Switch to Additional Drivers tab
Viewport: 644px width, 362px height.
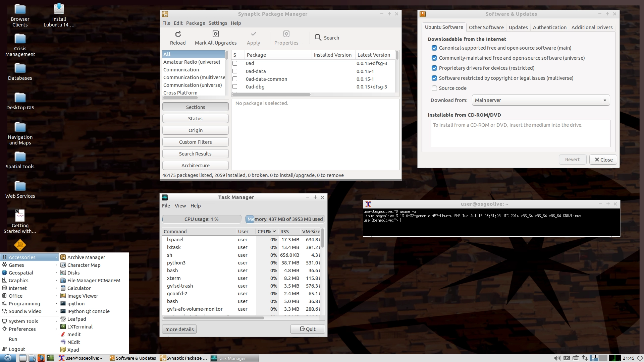(x=592, y=27)
